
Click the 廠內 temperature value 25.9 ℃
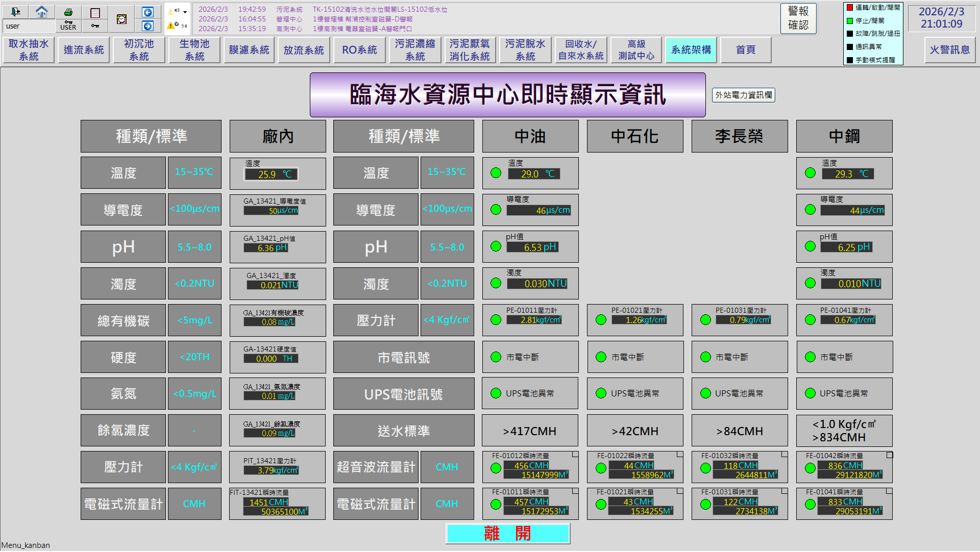point(271,174)
